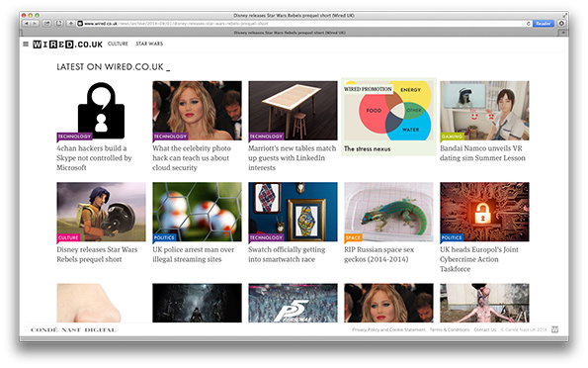Click the Condé Nast Digital footer logo
Viewport: 588px width, 368px height.
pyautogui.click(x=73, y=329)
